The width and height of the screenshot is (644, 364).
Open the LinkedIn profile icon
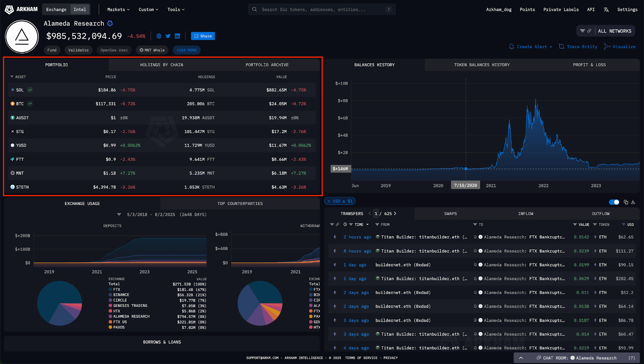pyautogui.click(x=177, y=36)
